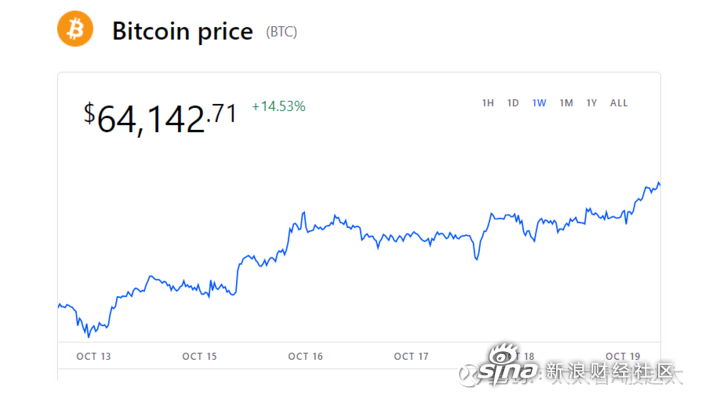Screen dimensions: 704x397
Task: Click the chart line's lowest dip near Oct 13
Action: click(x=88, y=336)
